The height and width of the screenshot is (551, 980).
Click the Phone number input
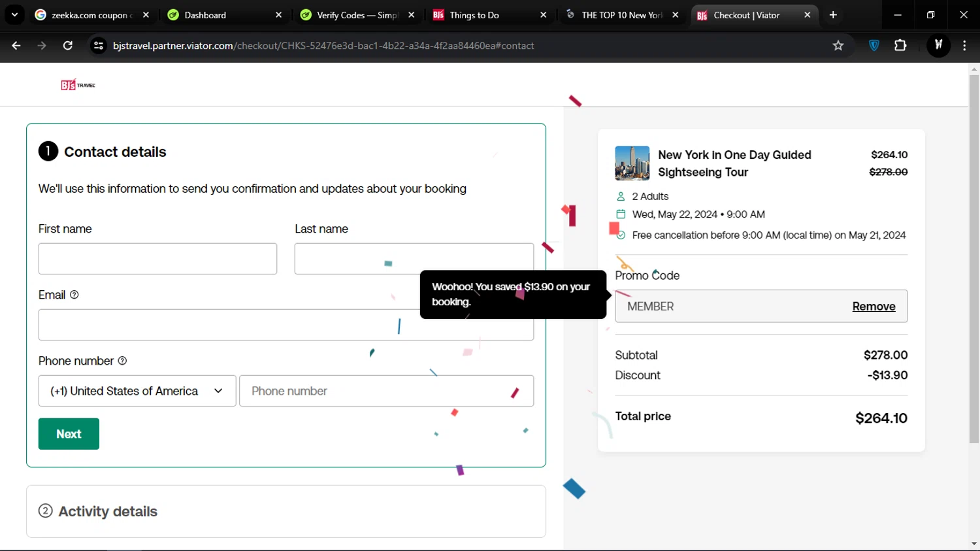[387, 391]
